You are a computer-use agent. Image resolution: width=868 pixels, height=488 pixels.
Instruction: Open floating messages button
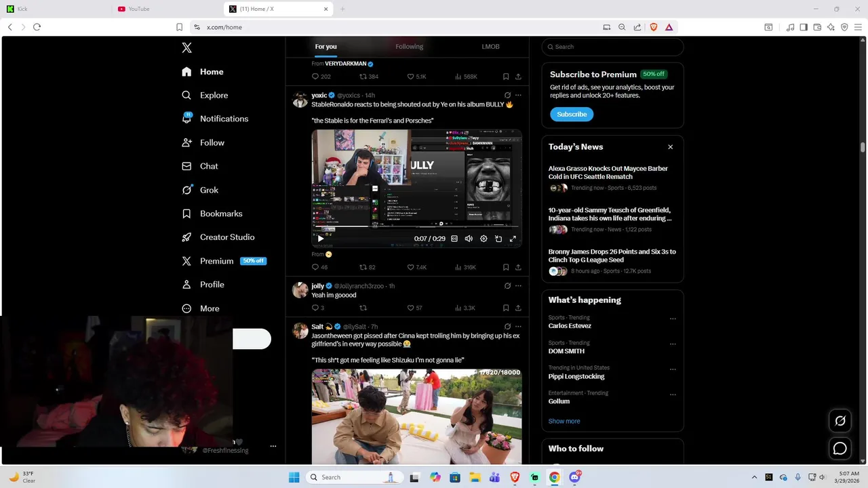pyautogui.click(x=840, y=449)
